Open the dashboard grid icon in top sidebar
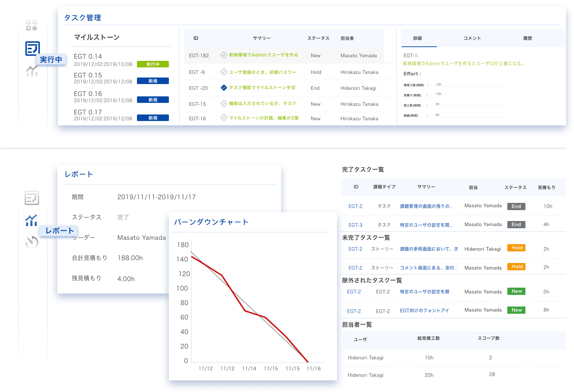 [x=32, y=25]
